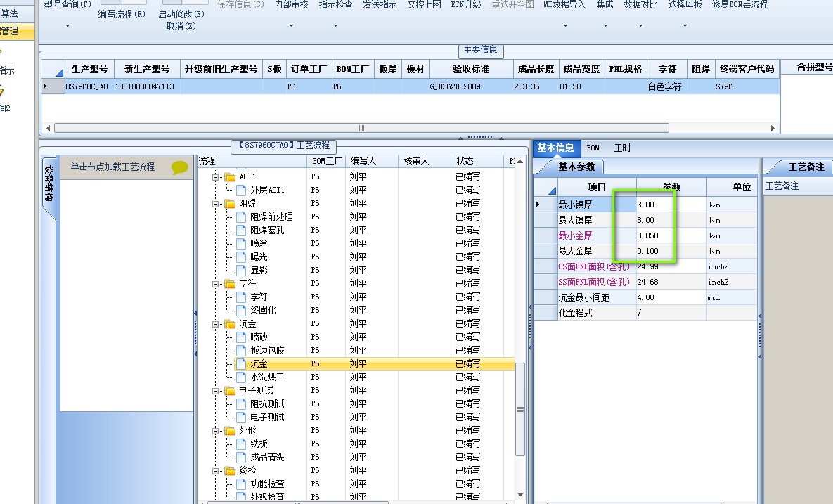
Task: Switch to the 工时 tab
Action: (x=622, y=148)
